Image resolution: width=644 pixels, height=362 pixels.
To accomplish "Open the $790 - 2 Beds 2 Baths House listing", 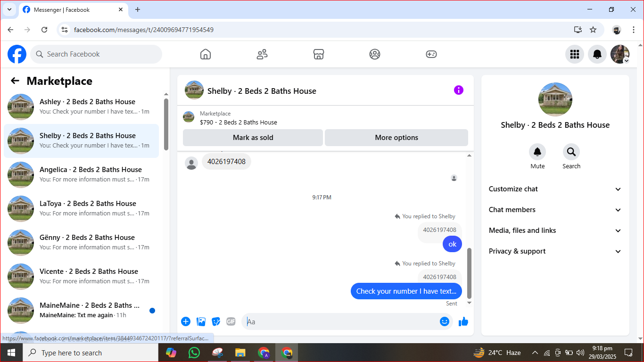I will 239,122.
